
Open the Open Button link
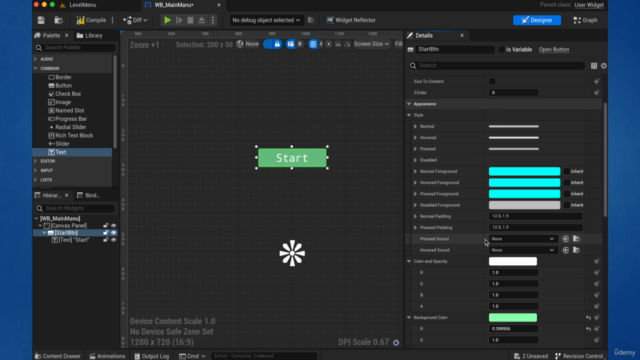click(x=553, y=49)
